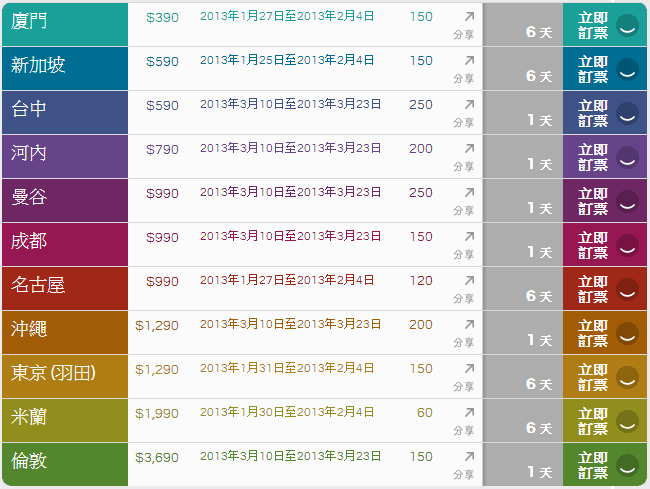Book the 新加坡 flight now
Image resolution: width=650 pixels, height=489 pixels.
click(593, 69)
